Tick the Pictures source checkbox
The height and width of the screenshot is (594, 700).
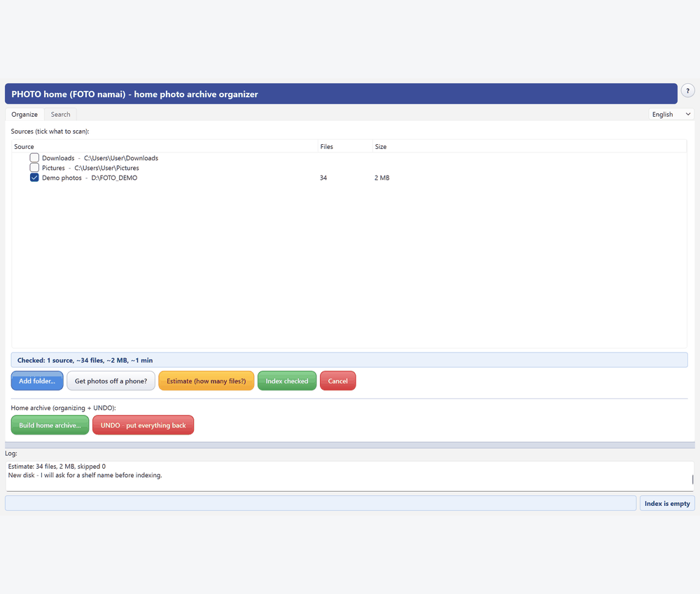pos(34,167)
